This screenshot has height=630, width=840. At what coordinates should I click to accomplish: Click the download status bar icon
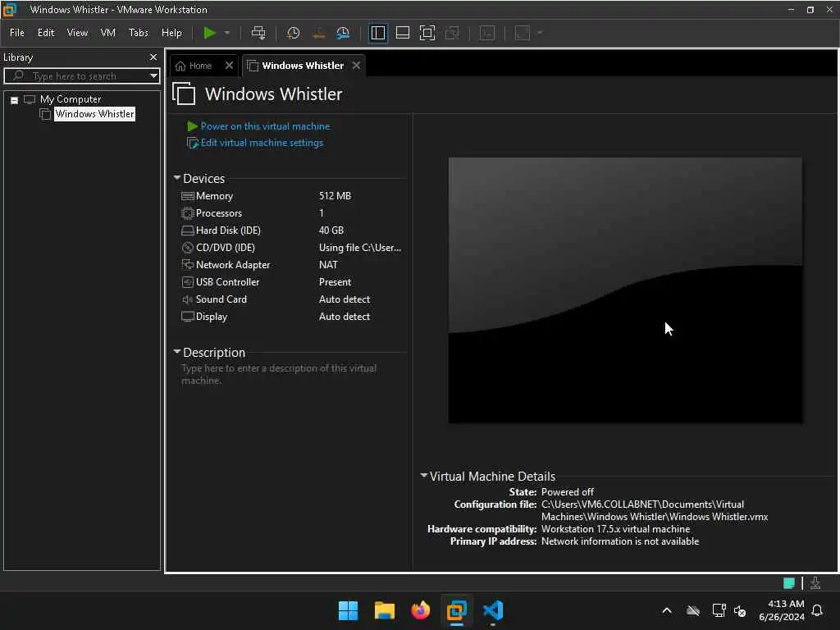pos(815,583)
